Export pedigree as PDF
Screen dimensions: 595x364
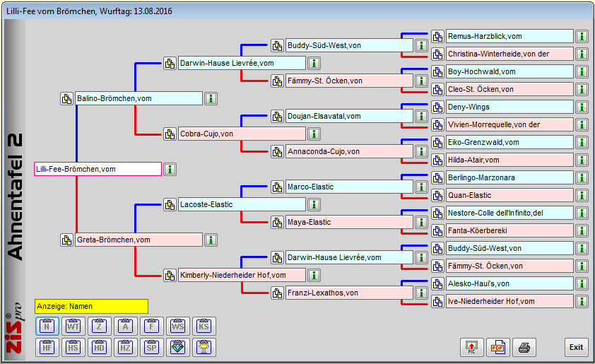497,347
